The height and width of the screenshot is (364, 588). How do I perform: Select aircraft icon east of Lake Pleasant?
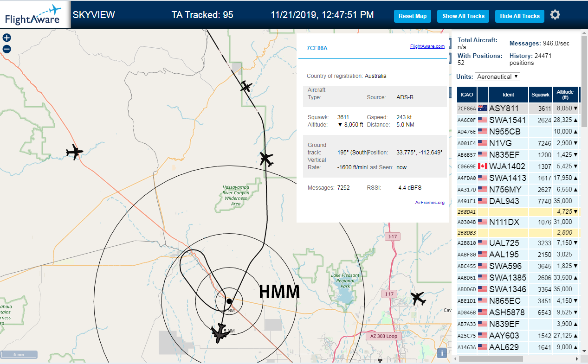418,298
